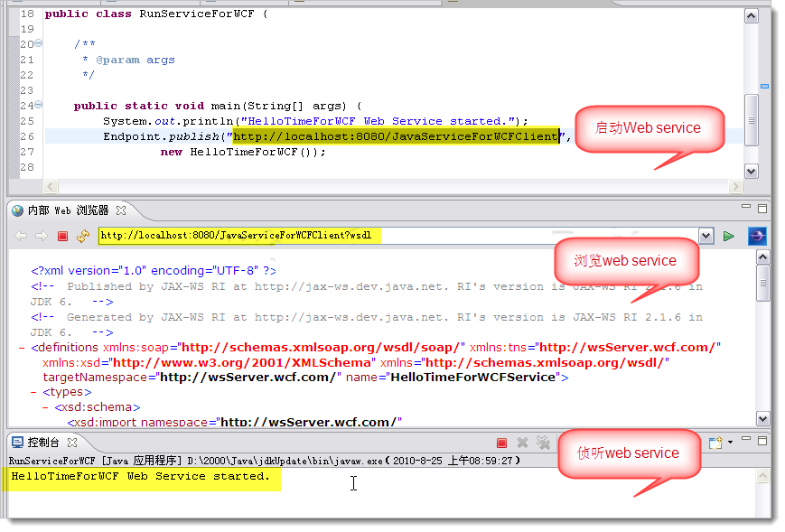Click the WSDL URL address field
Screen dimensions: 785x532
point(398,236)
